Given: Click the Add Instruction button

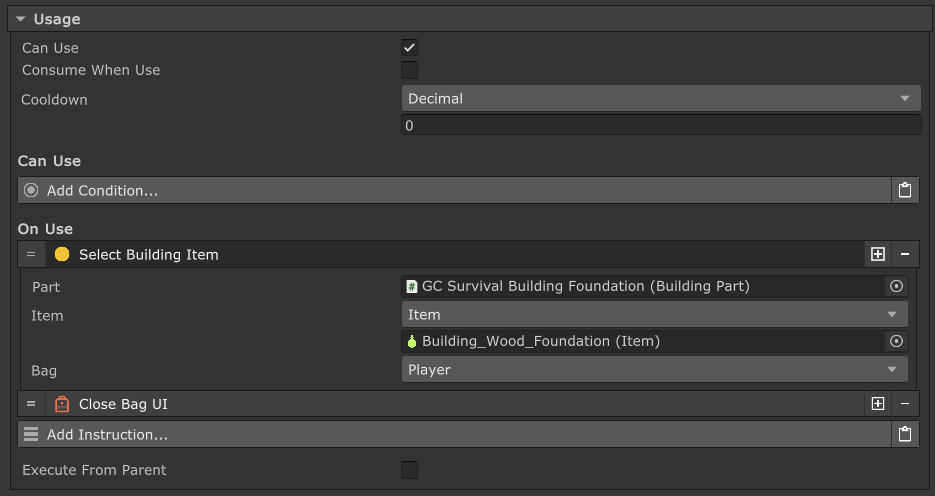Looking at the screenshot, I should pos(454,434).
